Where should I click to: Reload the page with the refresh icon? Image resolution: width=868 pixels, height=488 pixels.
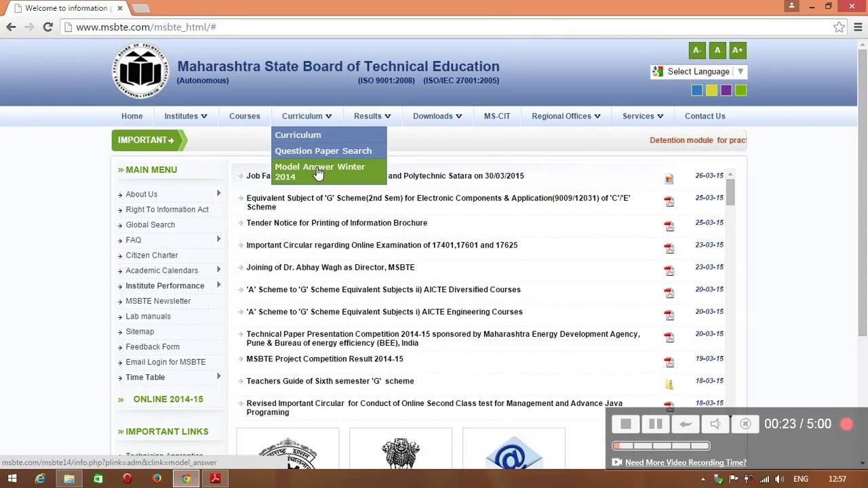point(47,27)
